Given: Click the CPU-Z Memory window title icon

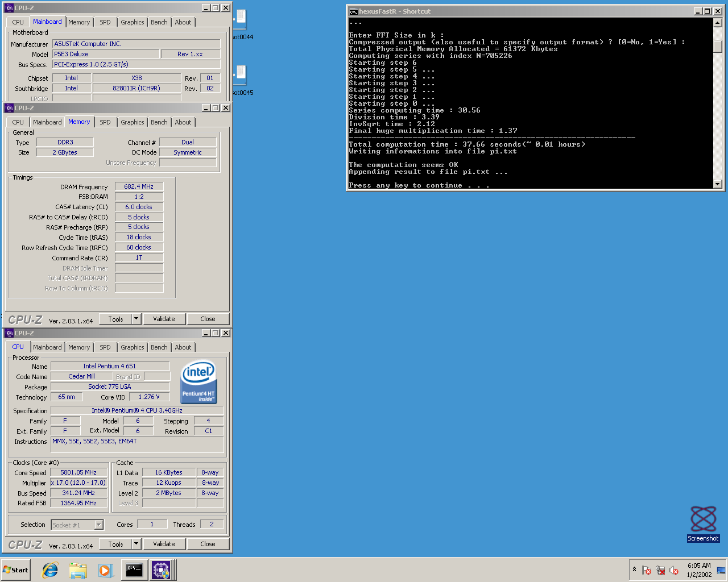Looking at the screenshot, I should point(9,108).
